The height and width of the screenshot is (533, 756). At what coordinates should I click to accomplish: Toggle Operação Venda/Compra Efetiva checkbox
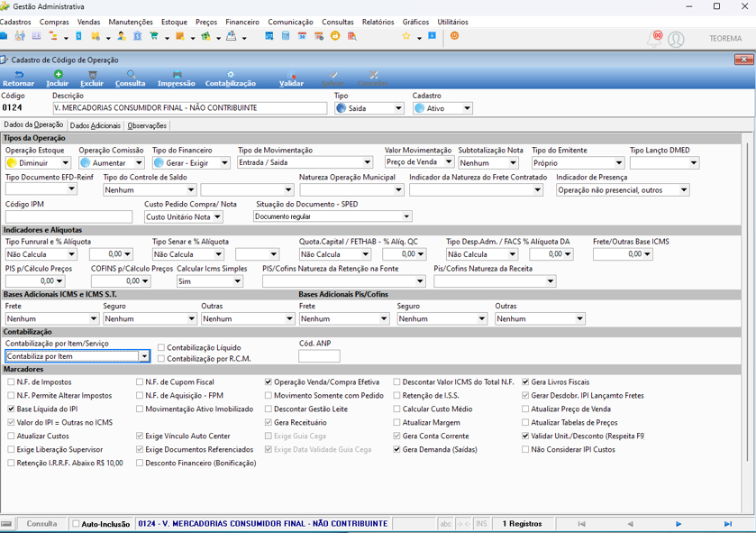click(x=269, y=382)
